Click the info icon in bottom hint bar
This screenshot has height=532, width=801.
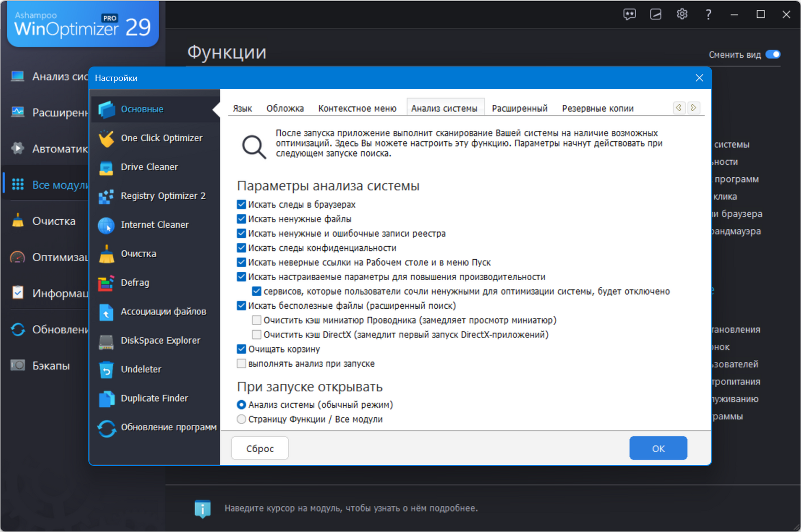[x=202, y=509]
